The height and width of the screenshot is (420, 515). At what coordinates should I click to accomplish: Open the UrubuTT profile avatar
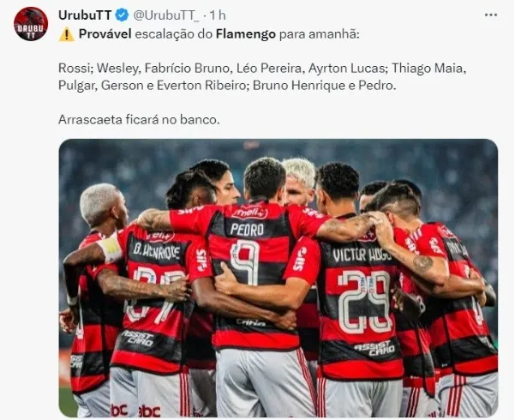[x=31, y=24]
